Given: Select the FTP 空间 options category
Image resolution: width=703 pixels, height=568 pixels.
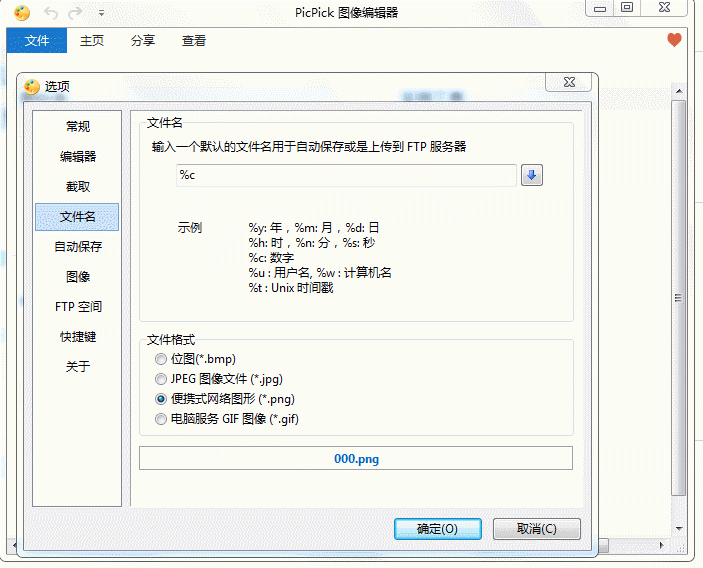Looking at the screenshot, I should coord(78,307).
